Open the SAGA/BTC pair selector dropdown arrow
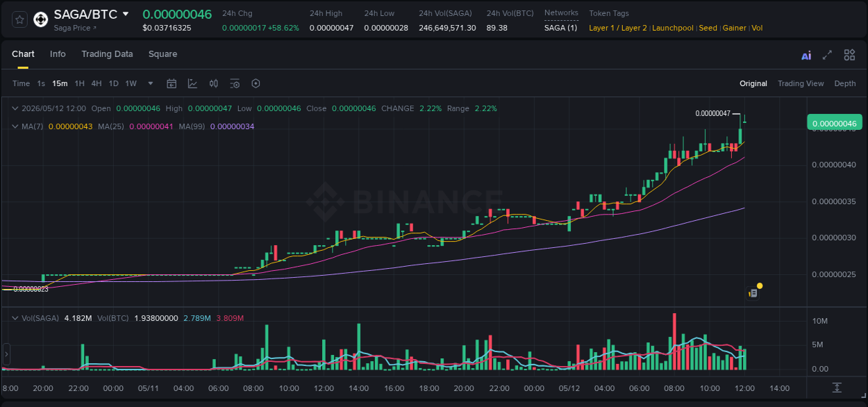The height and width of the screenshot is (407, 868). pos(126,14)
